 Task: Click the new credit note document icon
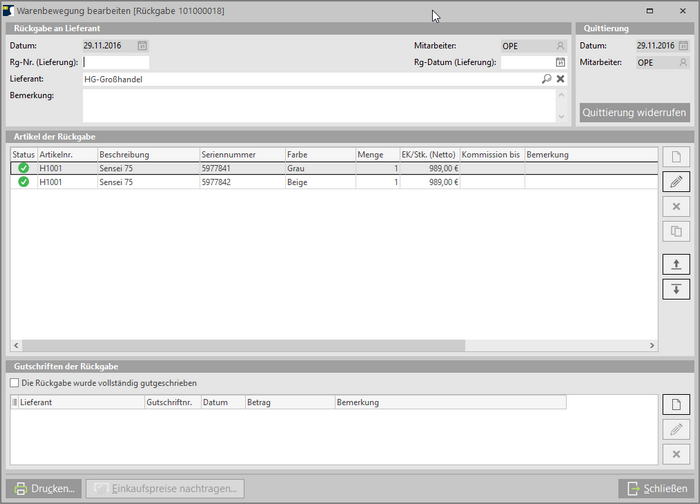point(676,404)
